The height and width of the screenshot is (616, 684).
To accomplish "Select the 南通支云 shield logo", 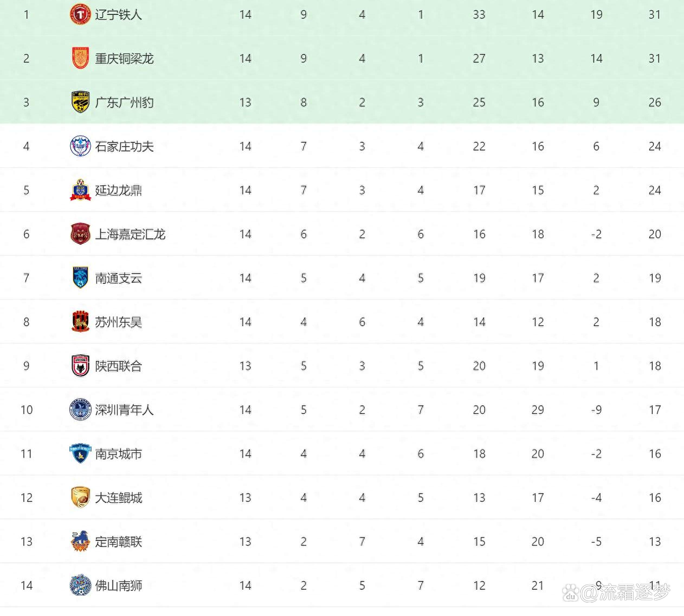I will click(x=80, y=278).
